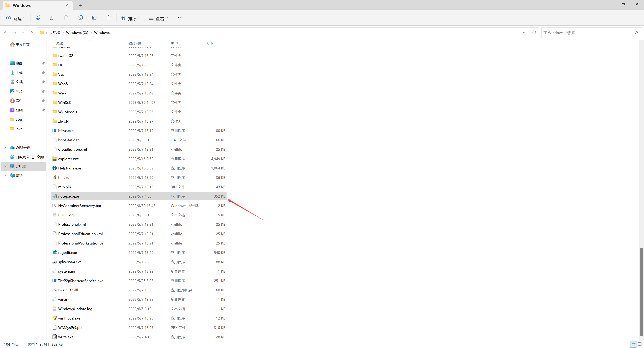Open the 排序 sort dropdown
This screenshot has width=644, height=348.
tap(131, 18)
